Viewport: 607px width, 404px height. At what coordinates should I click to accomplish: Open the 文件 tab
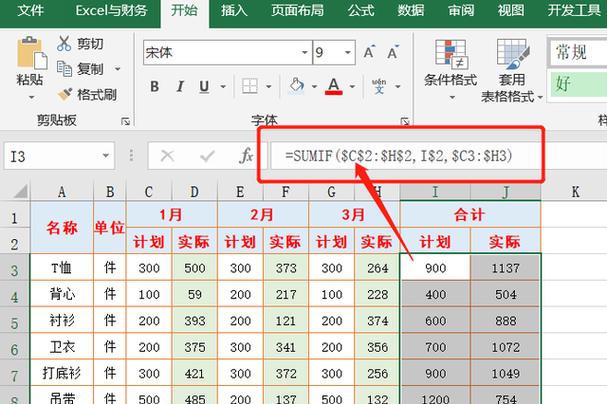(30, 10)
